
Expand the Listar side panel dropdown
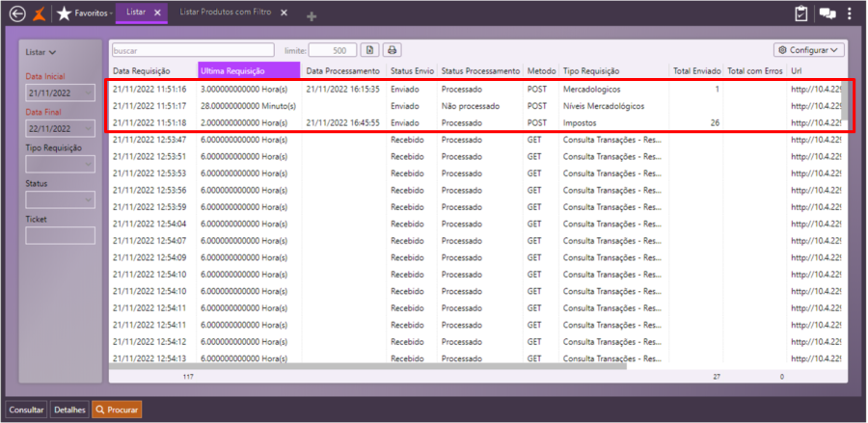click(x=41, y=53)
